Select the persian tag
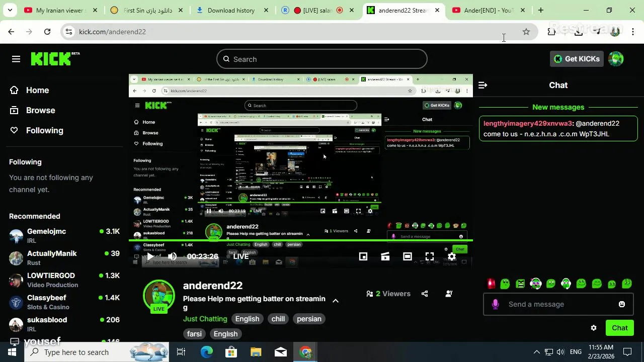Screen dimensions: 644x362 point(309,319)
